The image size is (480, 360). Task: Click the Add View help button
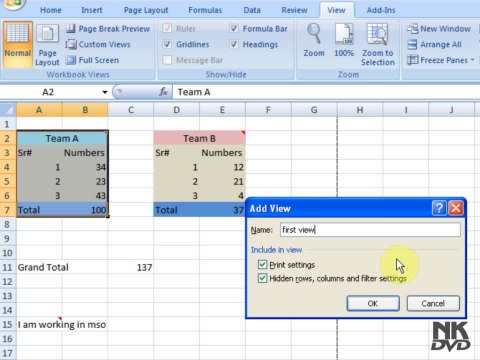click(x=439, y=208)
